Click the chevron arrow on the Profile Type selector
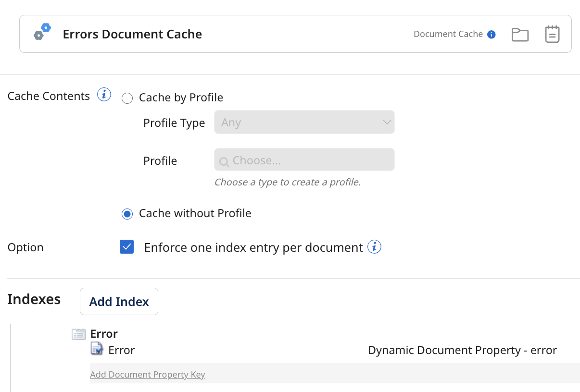The width and height of the screenshot is (580, 392). click(387, 122)
